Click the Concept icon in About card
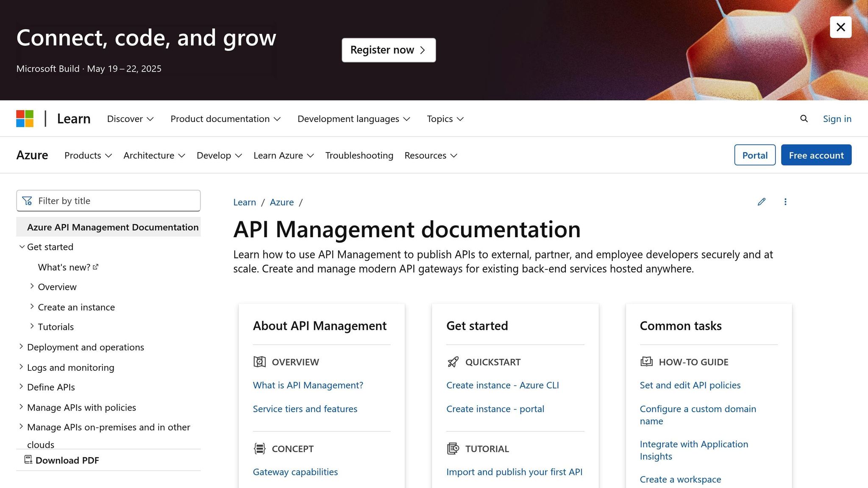Image resolution: width=868 pixels, height=488 pixels. click(x=259, y=449)
